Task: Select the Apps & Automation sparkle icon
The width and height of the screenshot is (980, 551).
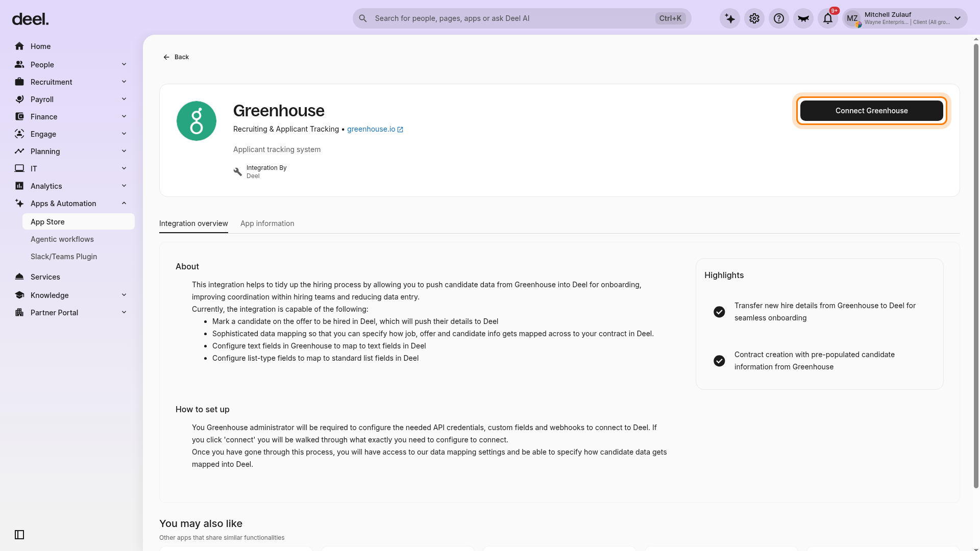Action: pyautogui.click(x=19, y=204)
